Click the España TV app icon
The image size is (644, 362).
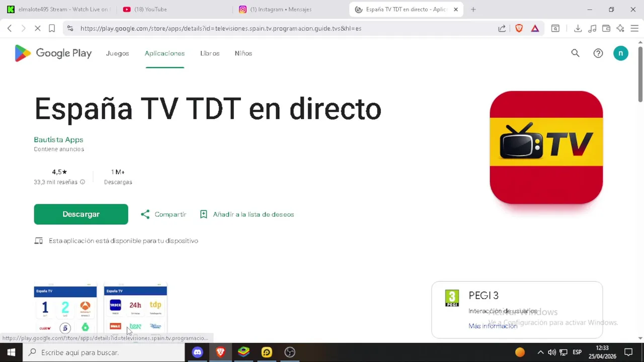point(546,147)
